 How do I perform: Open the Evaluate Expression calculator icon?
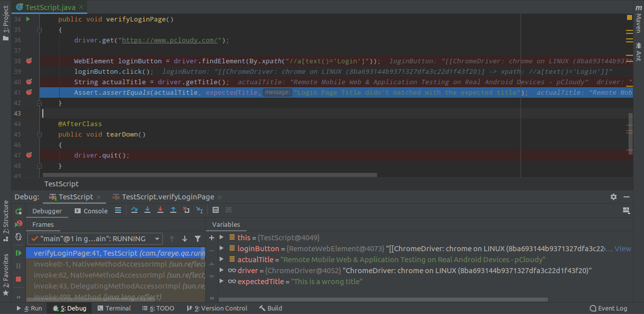click(216, 210)
